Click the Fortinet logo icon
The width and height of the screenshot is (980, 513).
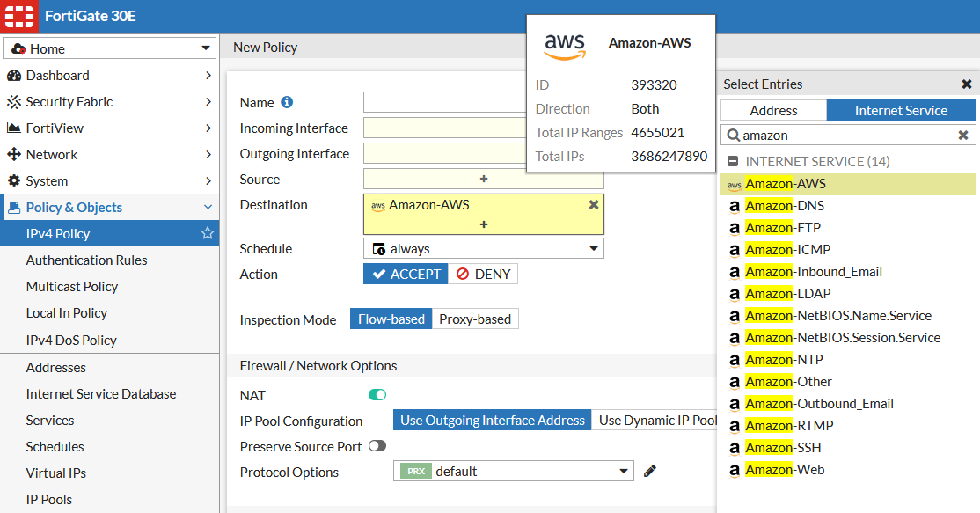click(x=18, y=17)
